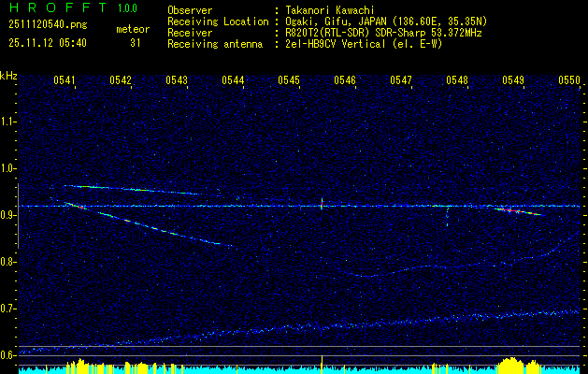The width and height of the screenshot is (588, 374).
Task: Select the 0550 time axis label
Action: [569, 81]
